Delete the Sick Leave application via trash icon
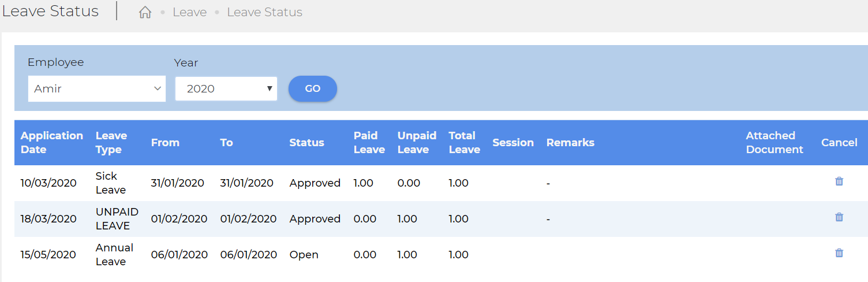 coord(839,181)
